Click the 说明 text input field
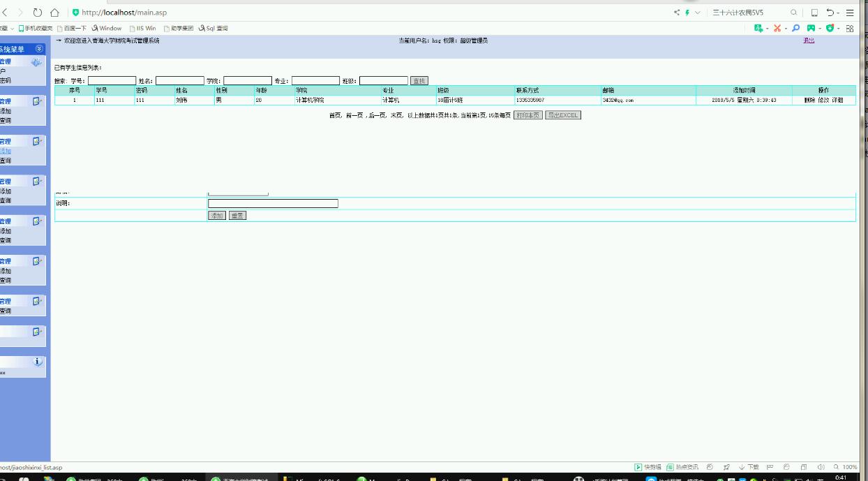The width and height of the screenshot is (868, 481). point(273,204)
